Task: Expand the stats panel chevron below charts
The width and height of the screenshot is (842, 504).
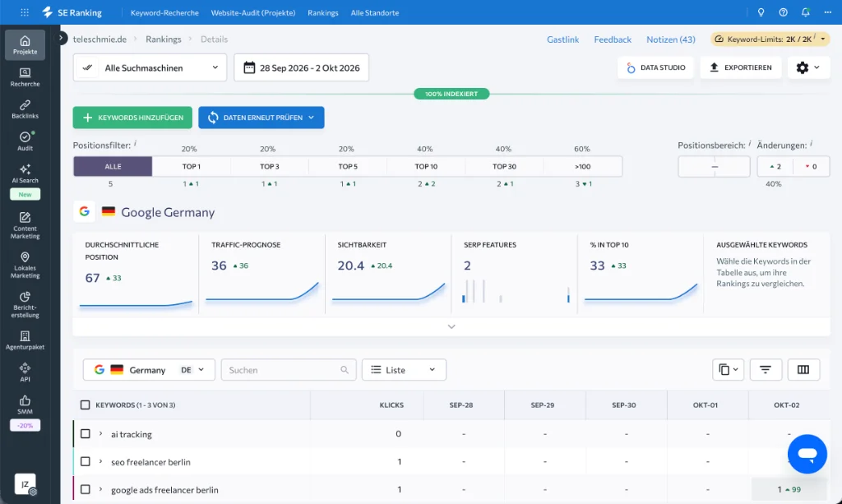Action: [451, 326]
